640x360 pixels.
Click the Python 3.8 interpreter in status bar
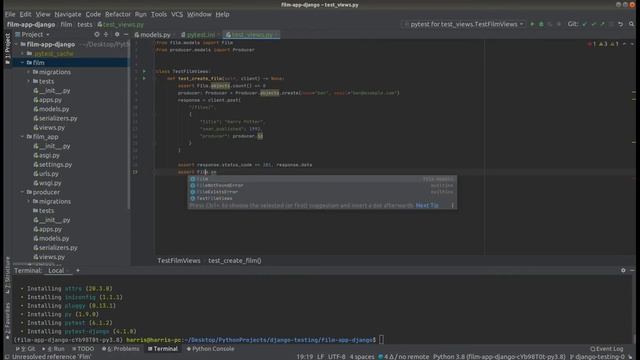coord(499,356)
